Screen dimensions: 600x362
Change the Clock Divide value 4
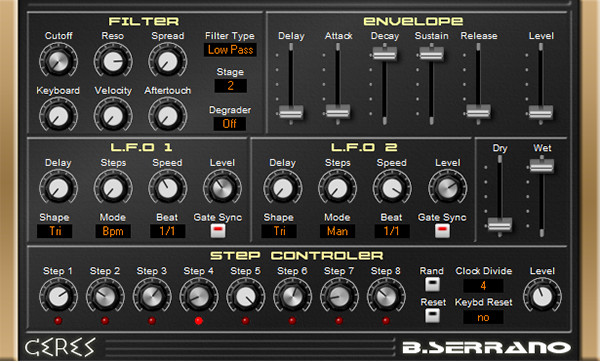(483, 286)
